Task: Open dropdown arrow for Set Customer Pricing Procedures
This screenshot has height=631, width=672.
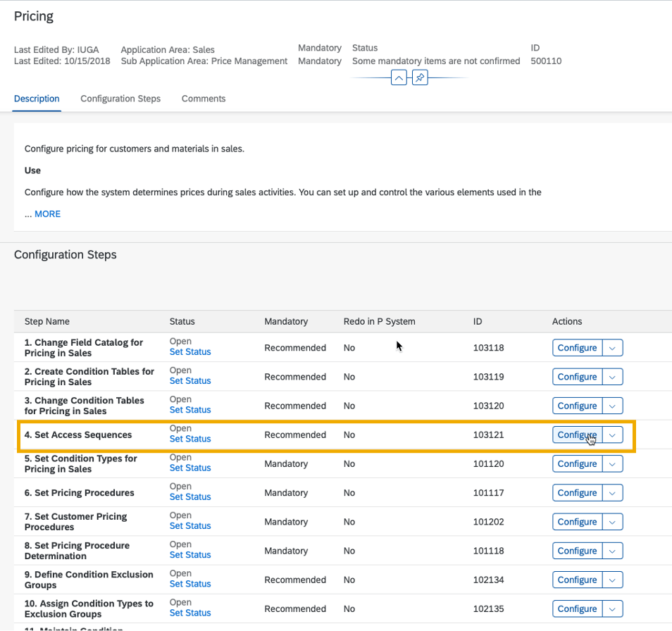Action: coord(612,522)
